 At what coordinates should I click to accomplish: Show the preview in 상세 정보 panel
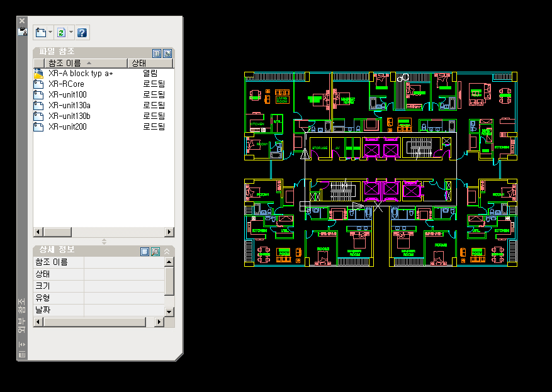(x=155, y=251)
